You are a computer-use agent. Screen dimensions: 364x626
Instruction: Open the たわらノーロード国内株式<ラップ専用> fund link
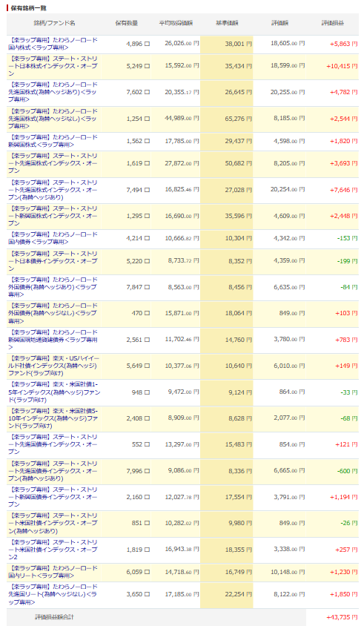pyautogui.click(x=53, y=44)
